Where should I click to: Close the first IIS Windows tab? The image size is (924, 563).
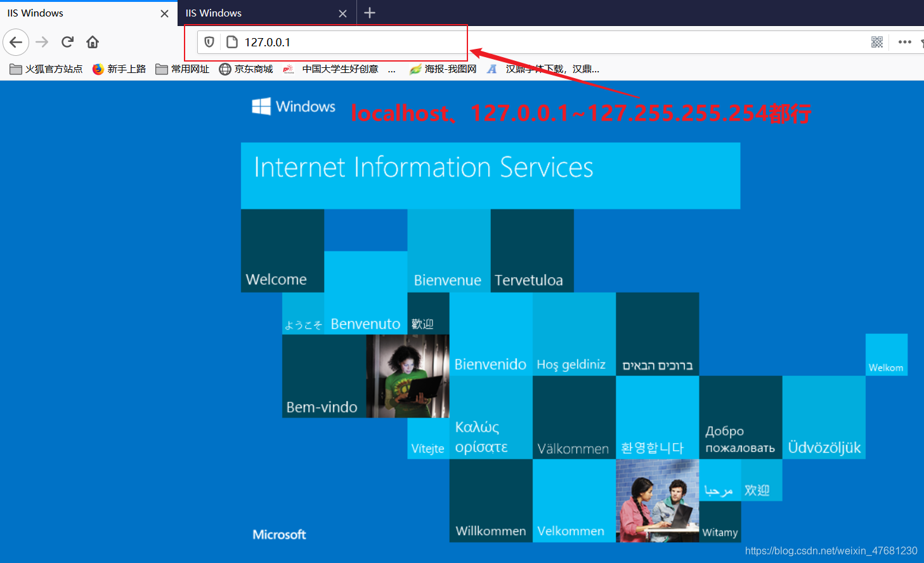[164, 13]
